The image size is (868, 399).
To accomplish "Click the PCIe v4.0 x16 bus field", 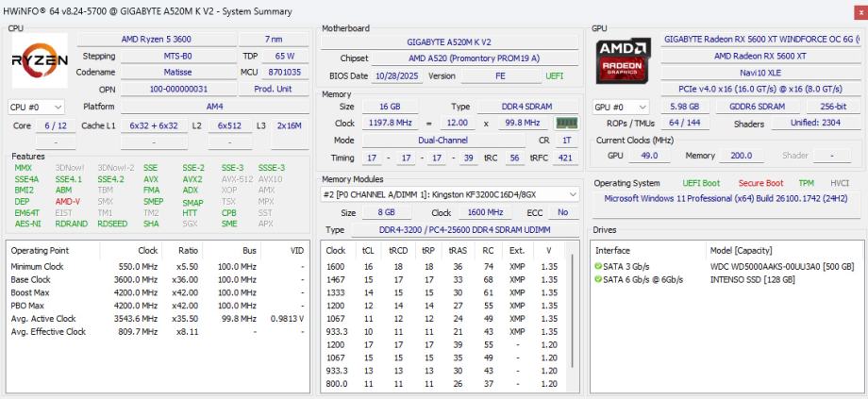I will point(760,89).
